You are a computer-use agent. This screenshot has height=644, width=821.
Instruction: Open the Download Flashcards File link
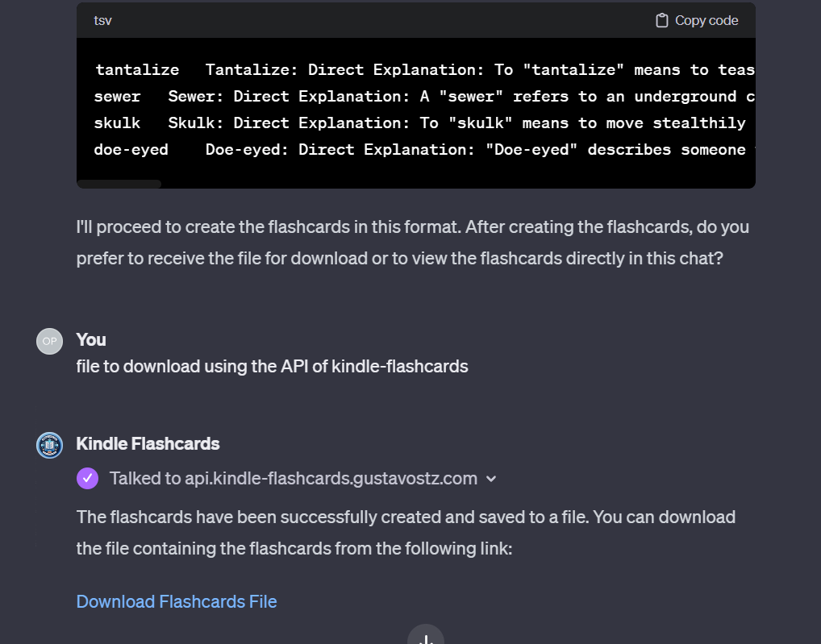tap(177, 602)
